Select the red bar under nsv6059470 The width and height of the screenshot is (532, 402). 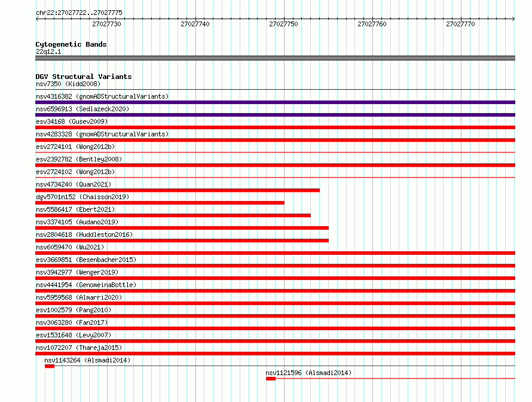(x=275, y=253)
